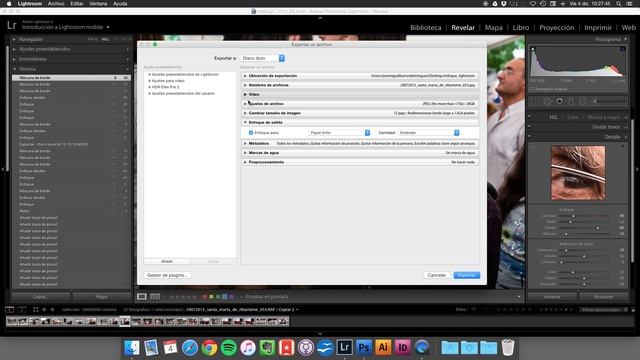Select the spot removal tool under histogram

tap(547, 101)
